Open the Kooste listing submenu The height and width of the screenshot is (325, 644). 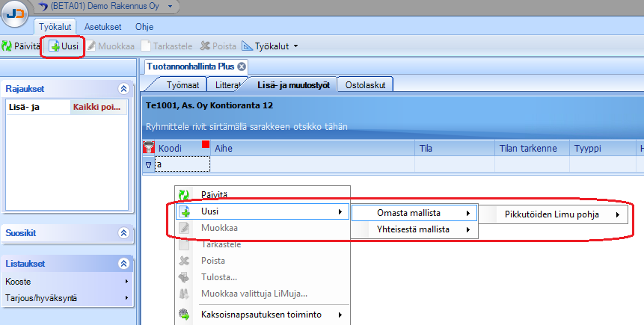[67, 282]
